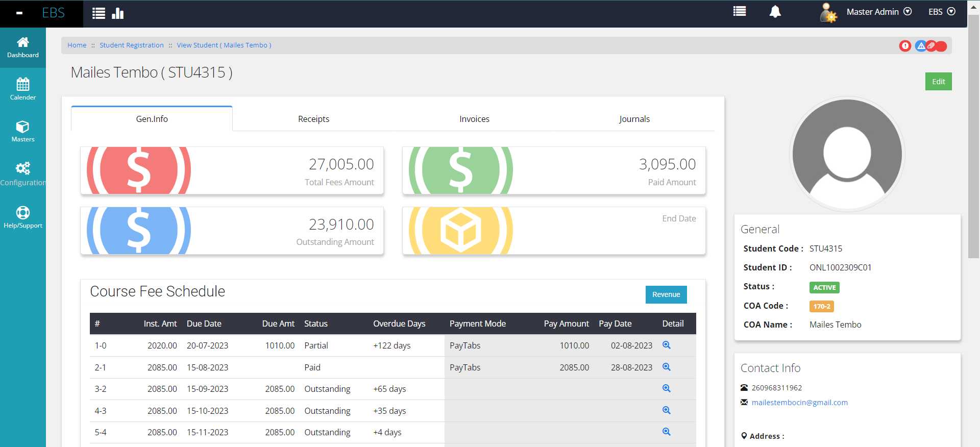Screen dimensions: 980x447
Task: View details of installment 3-2
Action: pos(666,389)
